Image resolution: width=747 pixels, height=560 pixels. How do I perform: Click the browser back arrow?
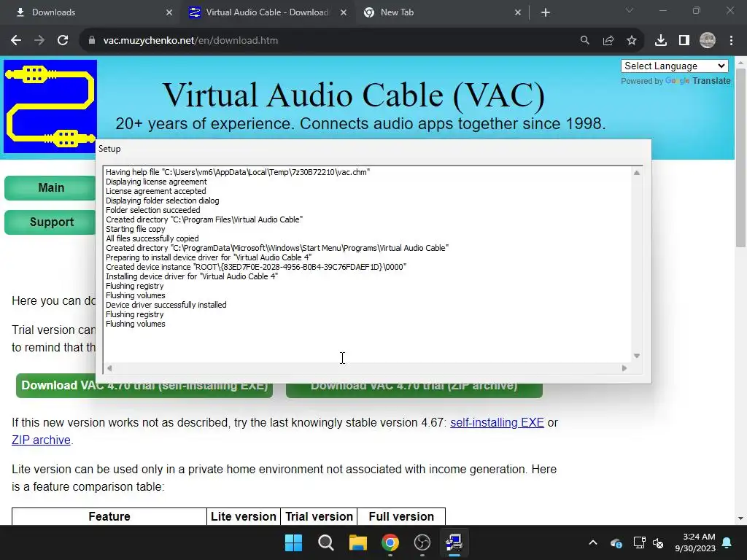point(16,41)
